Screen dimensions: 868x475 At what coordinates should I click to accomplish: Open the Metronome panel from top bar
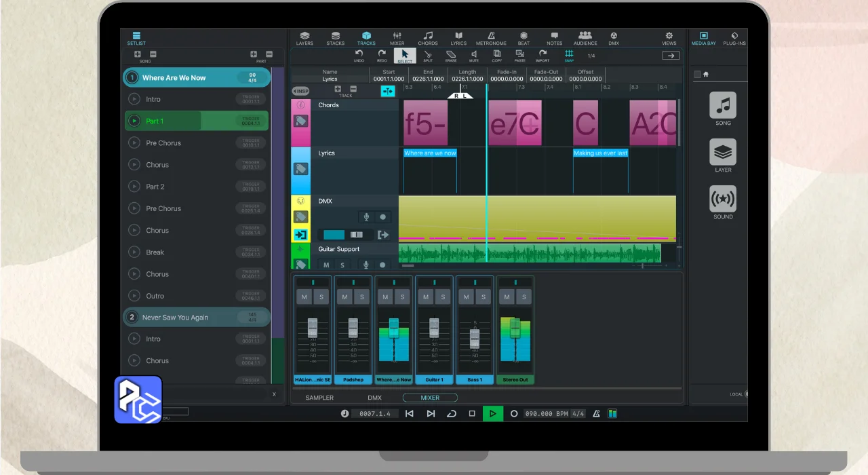pos(491,38)
